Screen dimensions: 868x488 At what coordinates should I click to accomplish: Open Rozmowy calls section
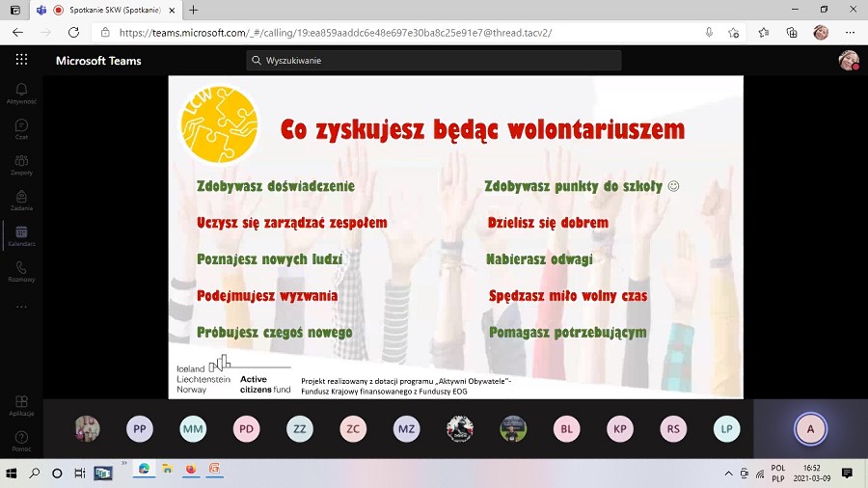21,271
